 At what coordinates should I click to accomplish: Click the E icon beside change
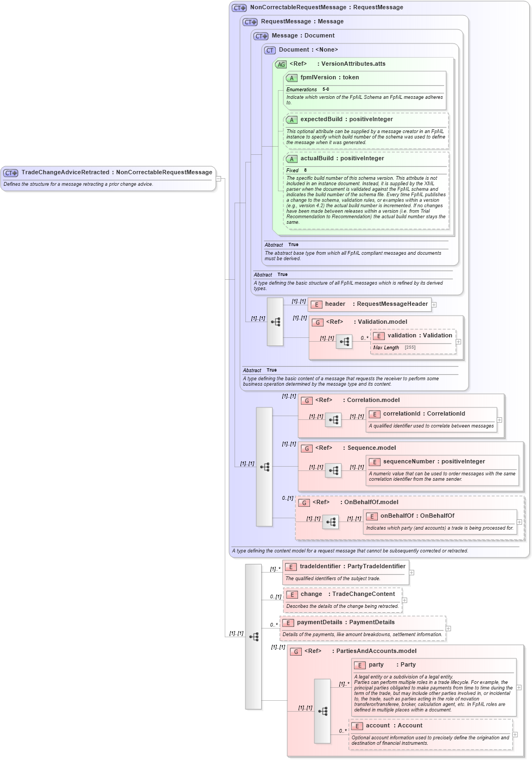[292, 595]
